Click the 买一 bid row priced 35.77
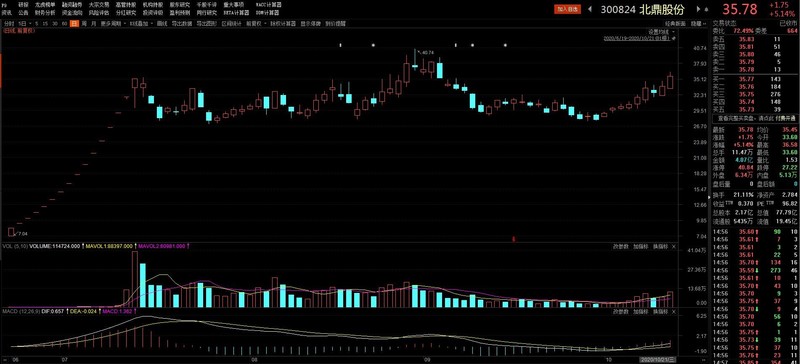The image size is (800, 364). pos(755,79)
